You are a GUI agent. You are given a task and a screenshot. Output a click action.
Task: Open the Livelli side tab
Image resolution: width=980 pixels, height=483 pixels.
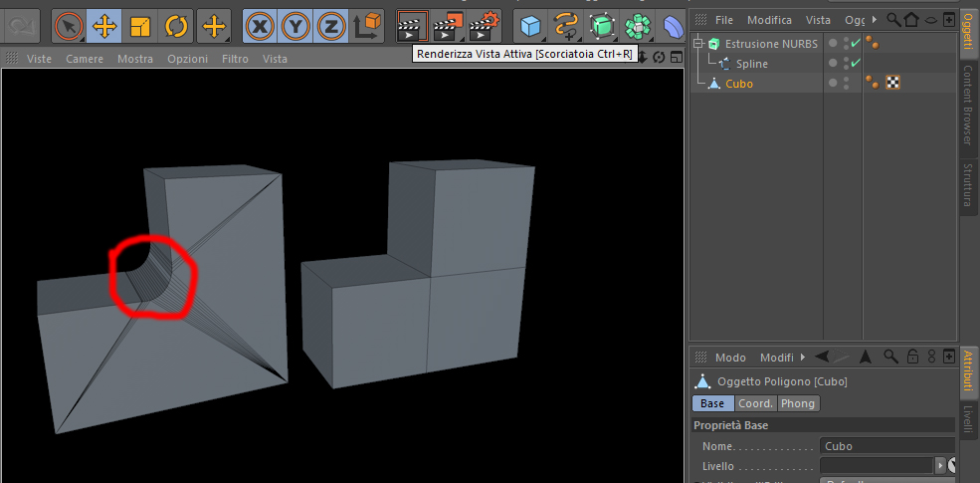coord(968,420)
